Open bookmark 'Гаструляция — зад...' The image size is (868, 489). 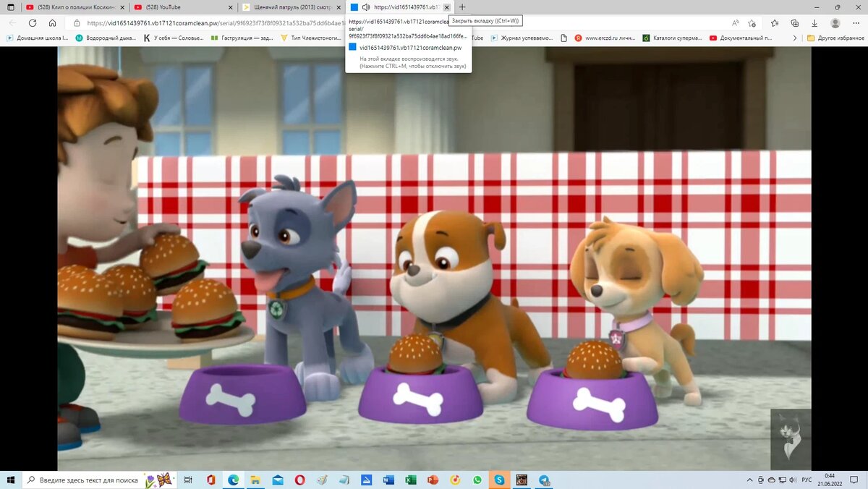(241, 38)
